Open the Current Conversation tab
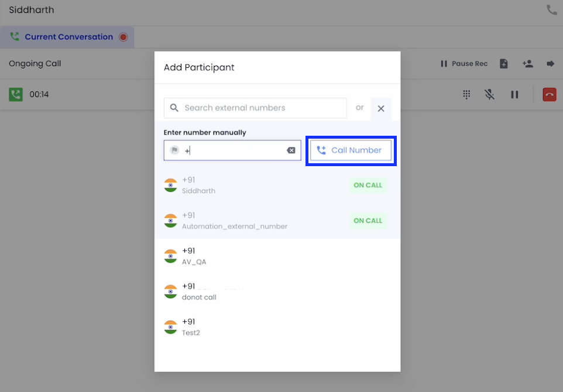 (x=67, y=37)
